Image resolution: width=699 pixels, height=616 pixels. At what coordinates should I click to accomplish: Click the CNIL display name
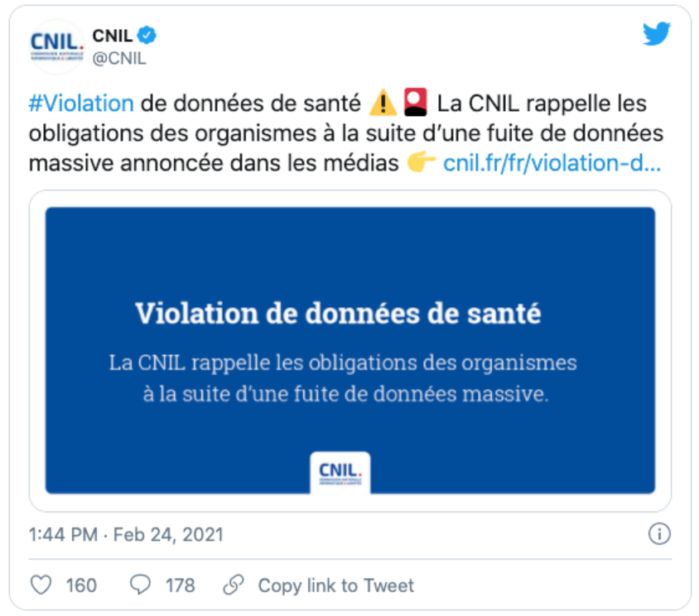point(113,36)
